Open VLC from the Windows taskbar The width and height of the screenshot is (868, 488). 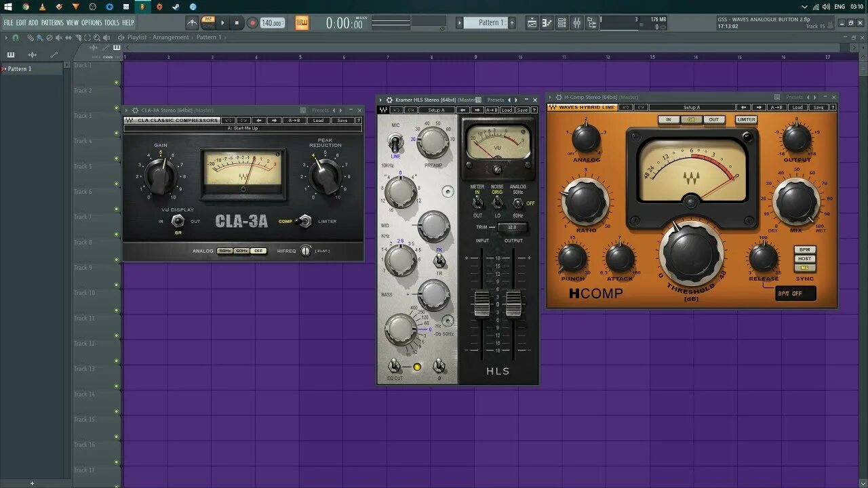[x=43, y=7]
